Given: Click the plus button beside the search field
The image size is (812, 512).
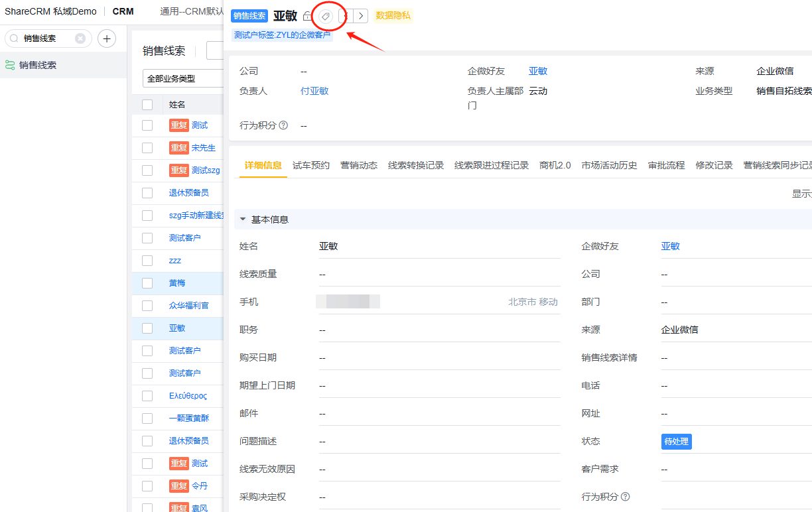Looking at the screenshot, I should click(x=107, y=38).
